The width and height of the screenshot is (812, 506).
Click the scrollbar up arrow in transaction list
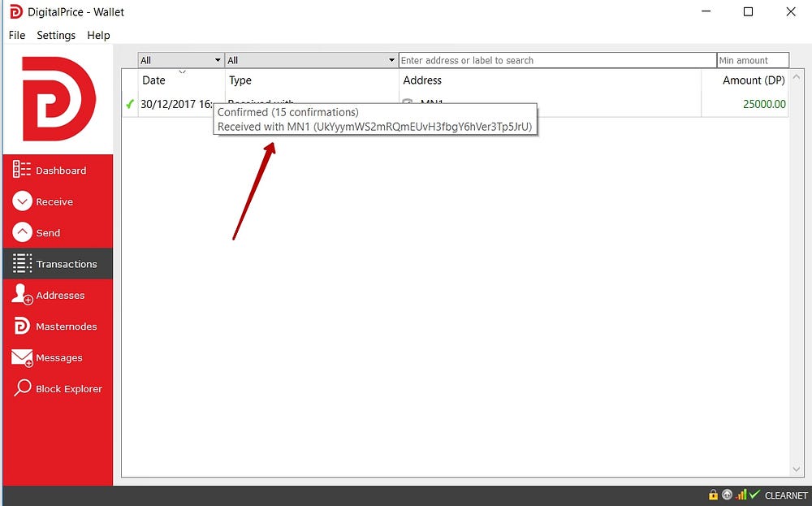(x=797, y=77)
